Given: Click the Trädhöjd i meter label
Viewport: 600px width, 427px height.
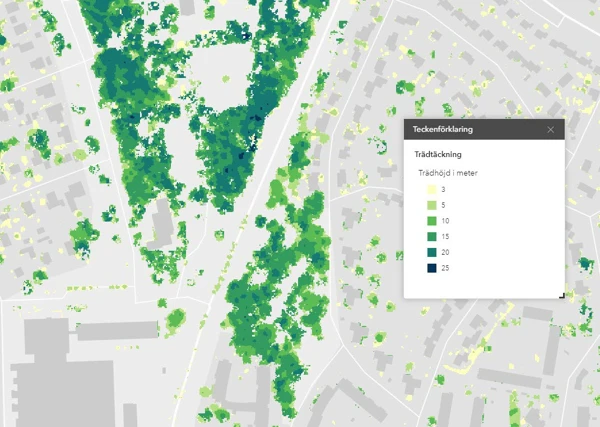Looking at the screenshot, I should 448,173.
